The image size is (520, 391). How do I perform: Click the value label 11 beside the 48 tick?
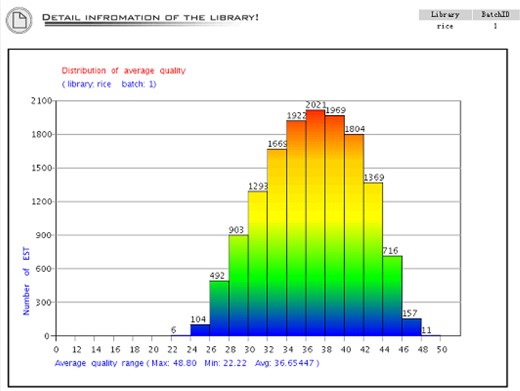(427, 330)
